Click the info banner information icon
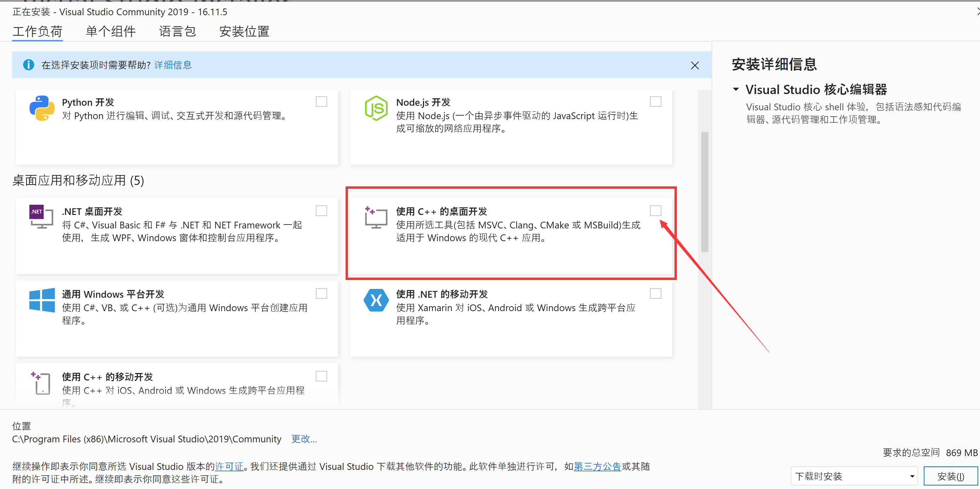 click(29, 65)
